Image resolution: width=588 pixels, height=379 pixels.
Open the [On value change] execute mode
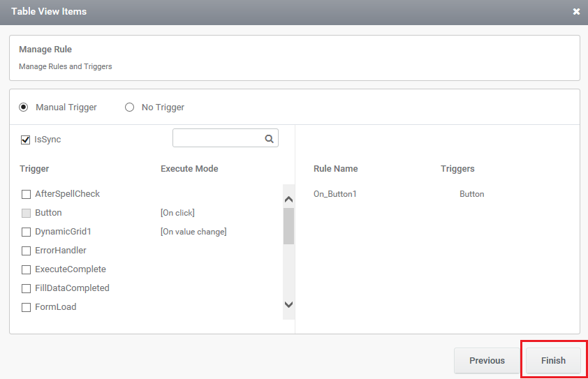pyautogui.click(x=193, y=232)
